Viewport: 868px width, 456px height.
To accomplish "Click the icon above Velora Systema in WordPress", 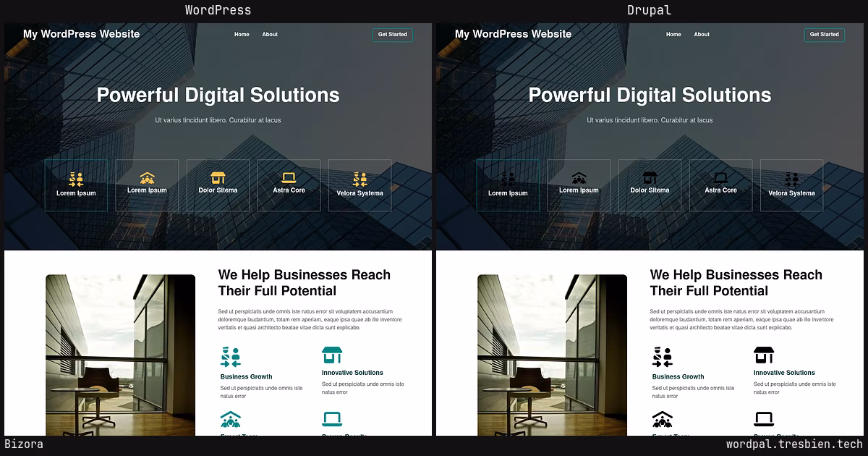I will (359, 179).
